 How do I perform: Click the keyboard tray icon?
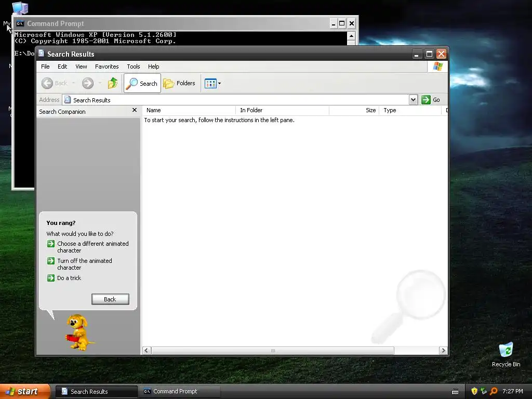455,392
